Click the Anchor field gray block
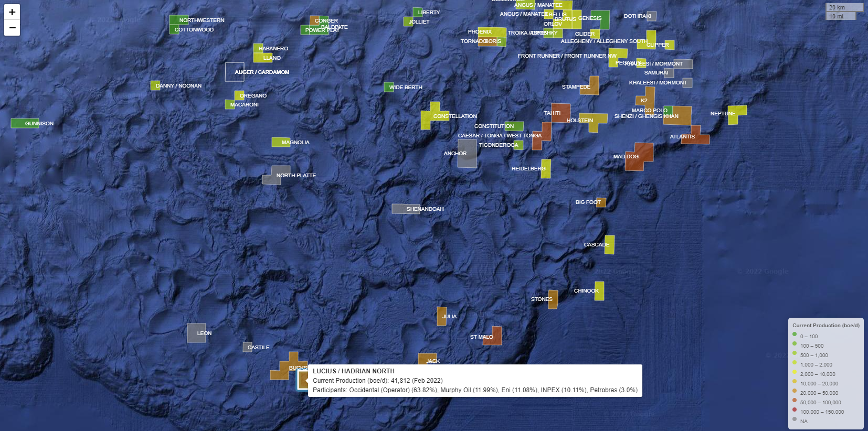 pos(467,154)
